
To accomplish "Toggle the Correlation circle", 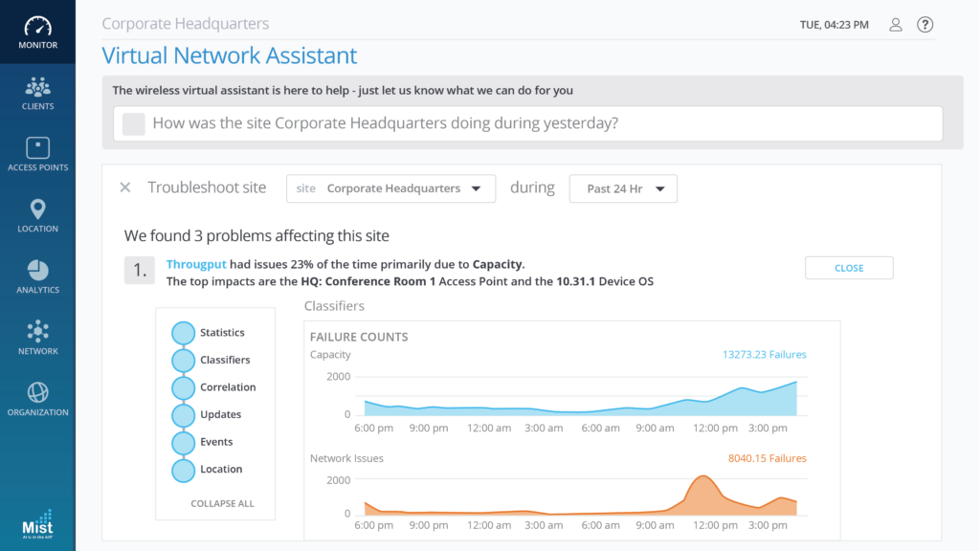I will coord(183,387).
